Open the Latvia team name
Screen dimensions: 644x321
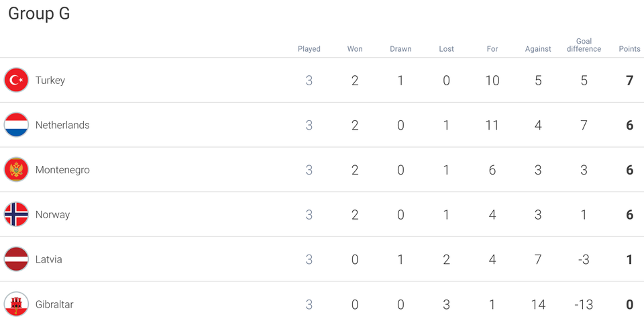pos(48,259)
